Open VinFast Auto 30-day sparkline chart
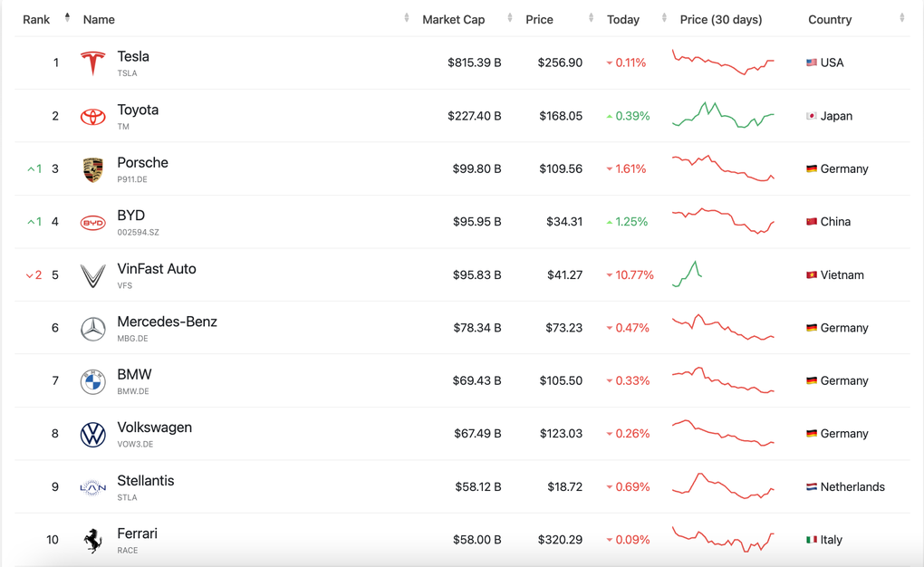The image size is (924, 567). click(688, 274)
